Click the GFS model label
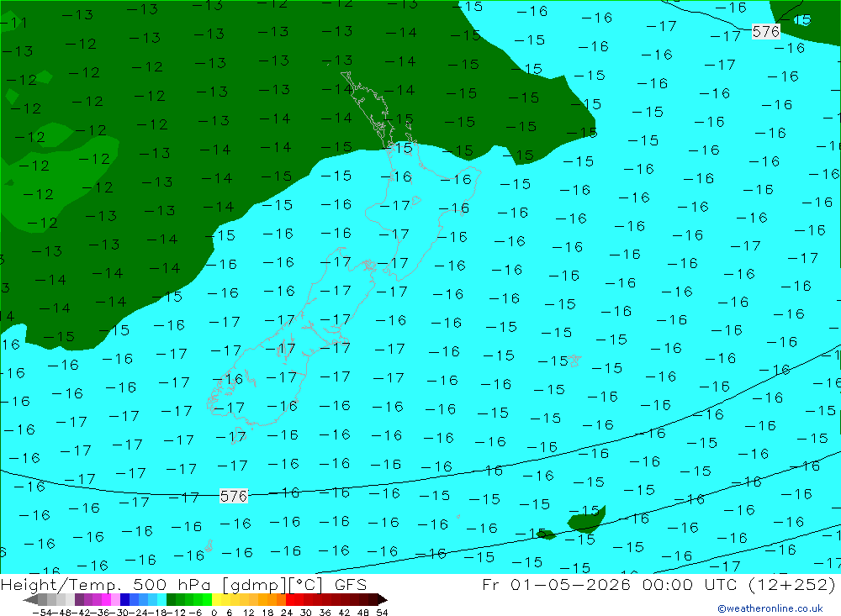841x616 pixels. click(351, 584)
